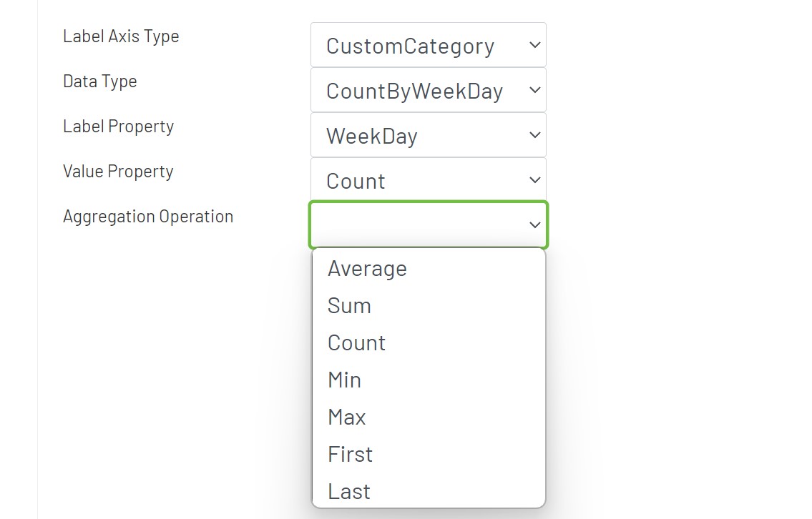The image size is (812, 519).
Task: Open the Label Axis Type dropdown
Action: click(x=428, y=44)
